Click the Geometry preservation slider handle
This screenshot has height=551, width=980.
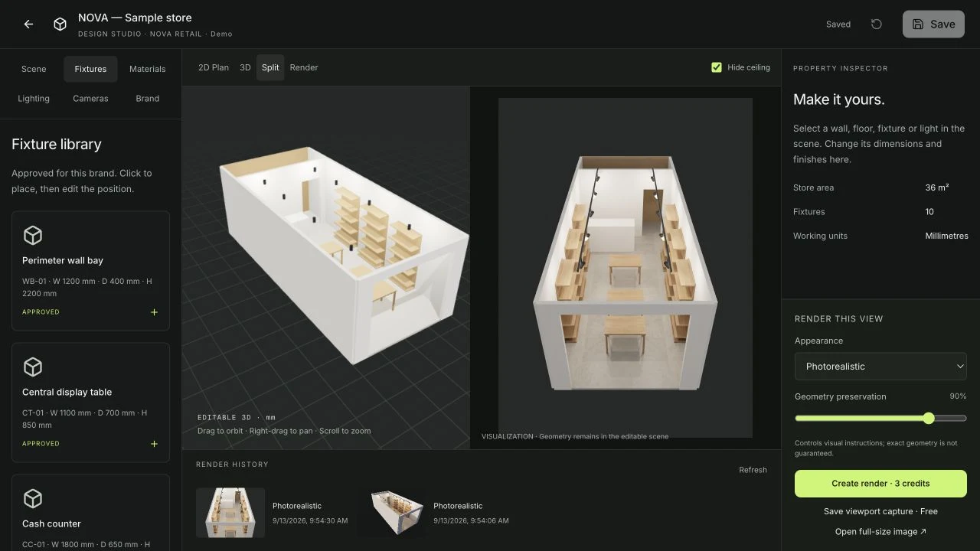[x=929, y=418]
